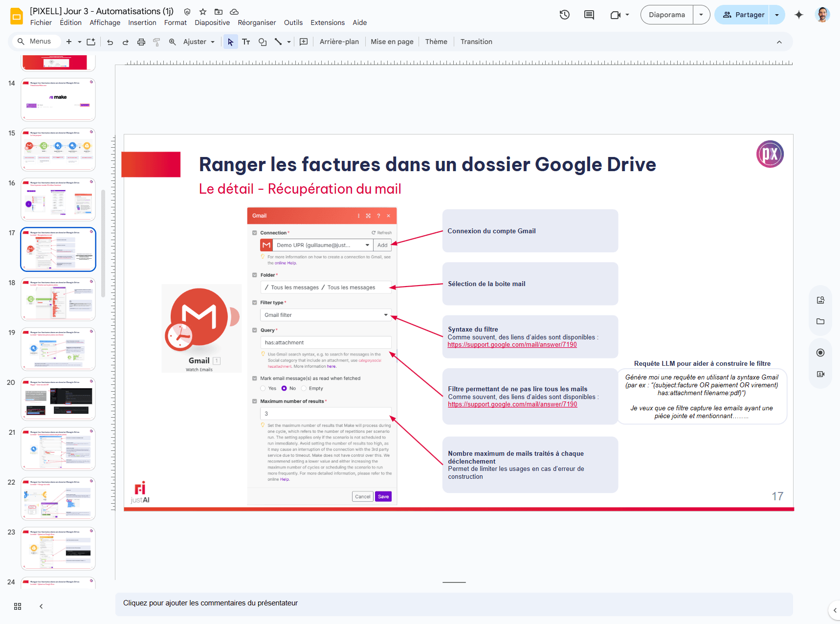Open the Insertion menu
Screen dimensions: 840x624
(142, 22)
